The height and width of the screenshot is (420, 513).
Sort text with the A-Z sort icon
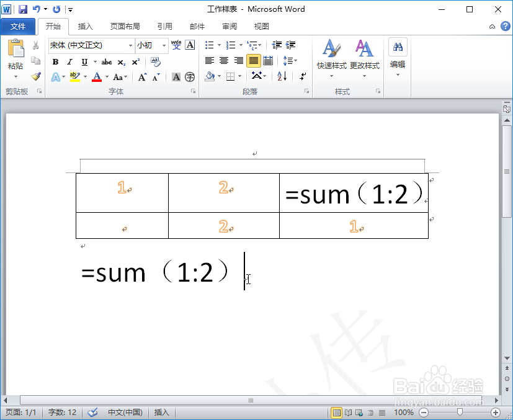[x=282, y=76]
